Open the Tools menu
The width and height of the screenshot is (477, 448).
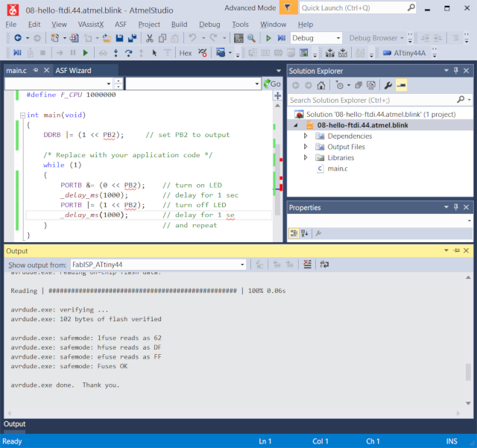click(240, 25)
